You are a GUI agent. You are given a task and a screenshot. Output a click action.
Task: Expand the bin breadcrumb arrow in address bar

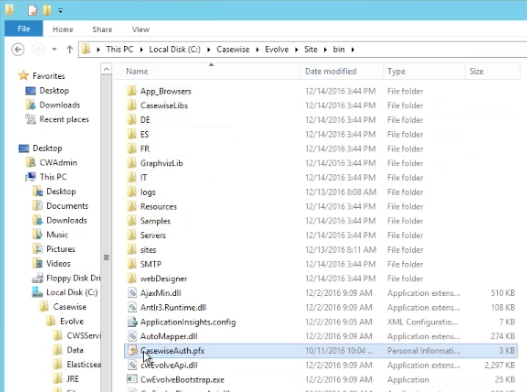click(x=353, y=50)
